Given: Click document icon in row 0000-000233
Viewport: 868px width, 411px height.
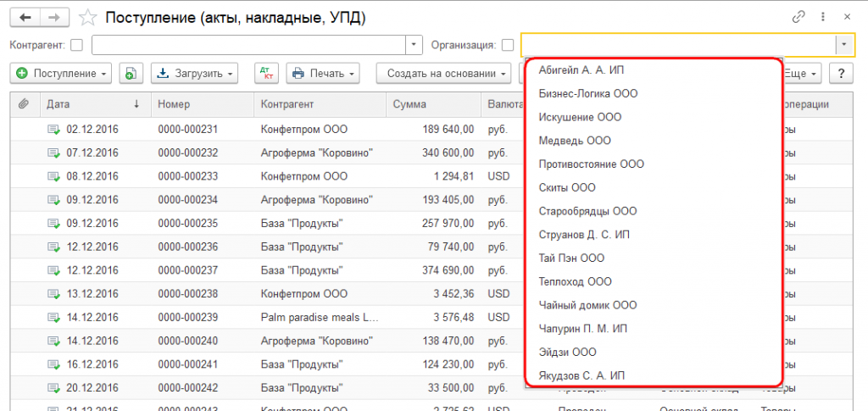Looking at the screenshot, I should [x=53, y=176].
